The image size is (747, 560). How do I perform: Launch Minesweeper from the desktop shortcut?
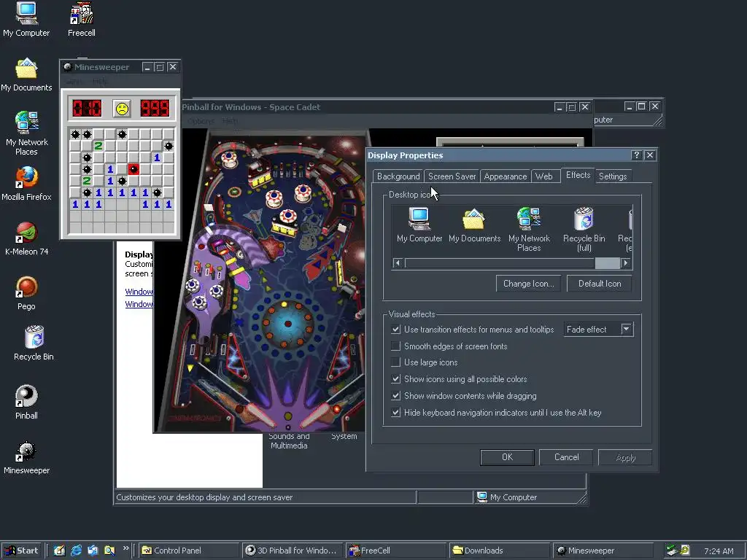[x=26, y=457]
